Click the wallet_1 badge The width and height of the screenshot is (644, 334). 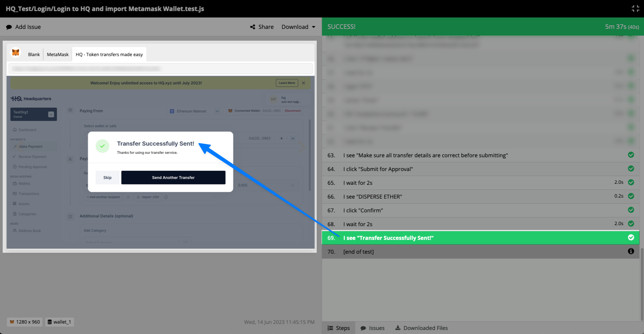point(59,322)
